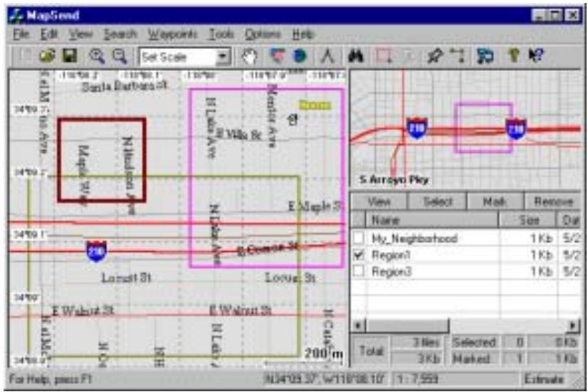Uncheck the Region1 checkbox

pyautogui.click(x=359, y=255)
